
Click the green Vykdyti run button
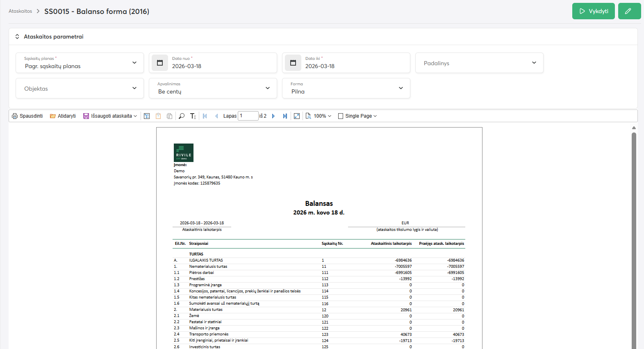click(x=593, y=11)
